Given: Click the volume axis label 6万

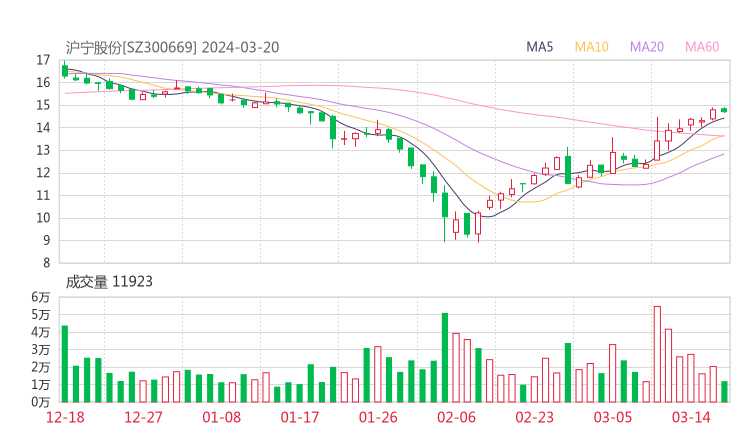Looking at the screenshot, I should [x=41, y=297].
